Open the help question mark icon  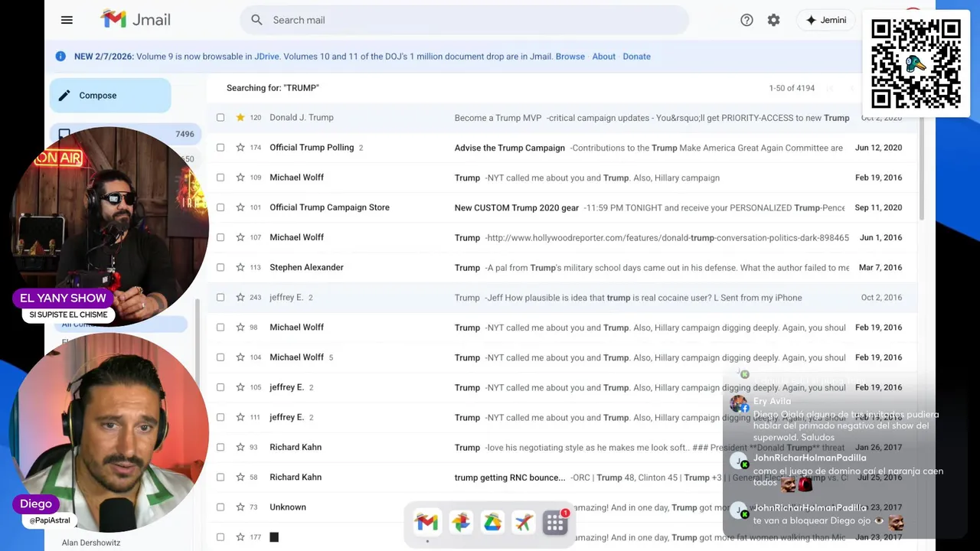tap(746, 20)
